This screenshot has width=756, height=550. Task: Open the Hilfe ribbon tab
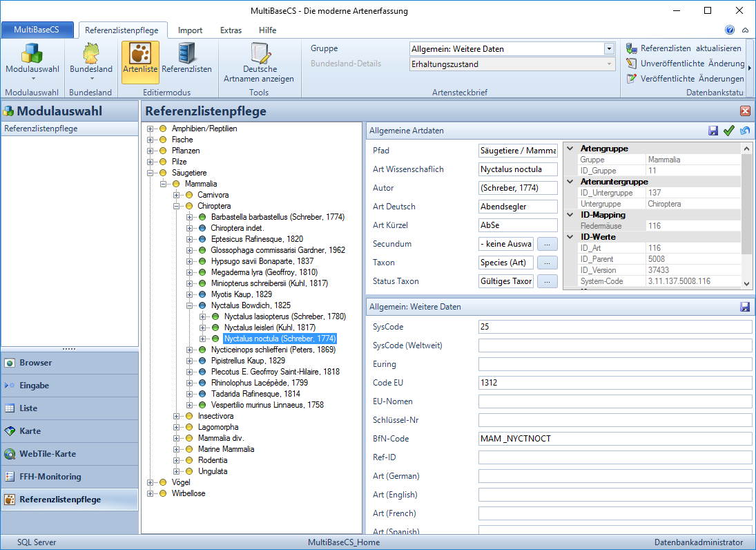[x=268, y=30]
